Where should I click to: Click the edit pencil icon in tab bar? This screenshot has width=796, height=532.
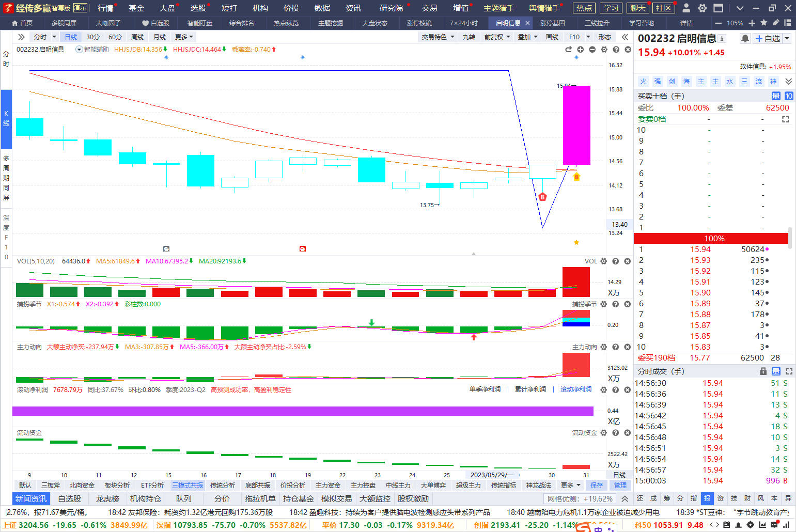(x=776, y=23)
